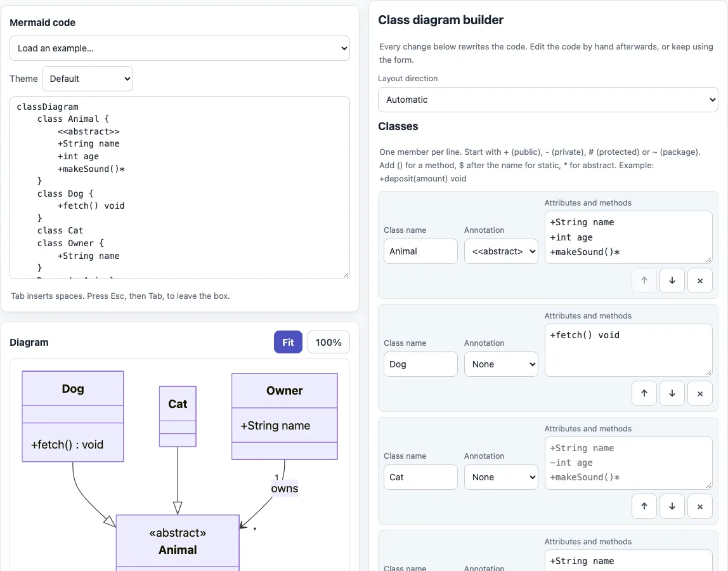Screen dimensions: 728x571
Task: Move the Animal class down
Action: pos(672,280)
